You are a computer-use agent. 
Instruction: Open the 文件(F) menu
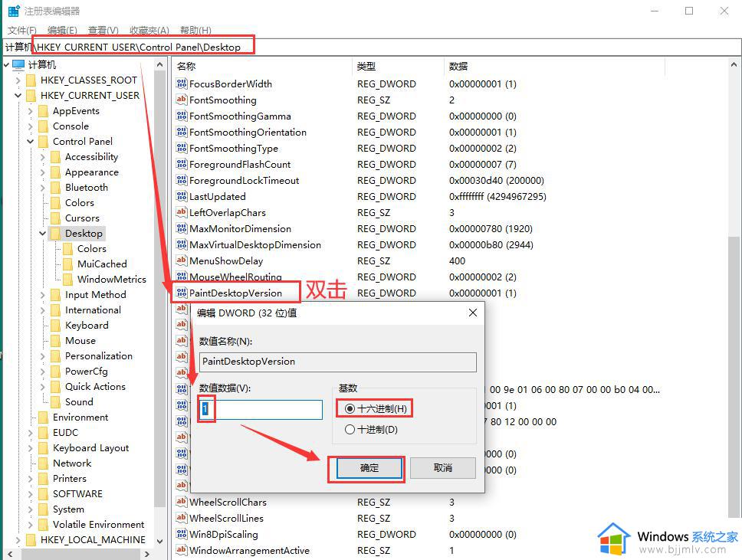(21, 31)
